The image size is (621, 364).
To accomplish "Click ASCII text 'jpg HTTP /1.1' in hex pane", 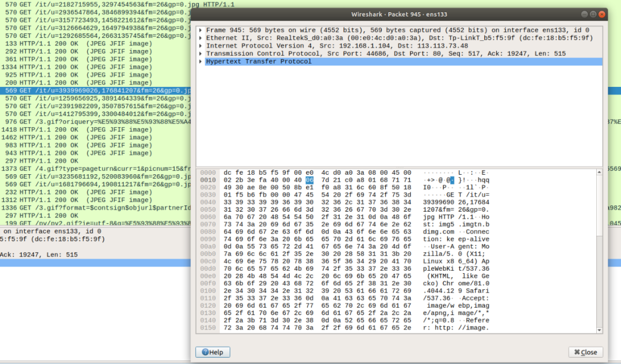I will coord(450,217).
